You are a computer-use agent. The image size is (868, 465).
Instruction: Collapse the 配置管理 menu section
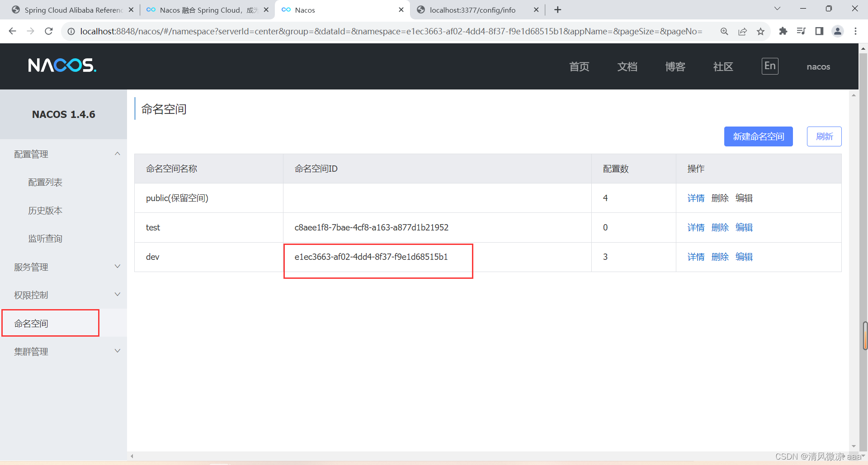coord(63,154)
